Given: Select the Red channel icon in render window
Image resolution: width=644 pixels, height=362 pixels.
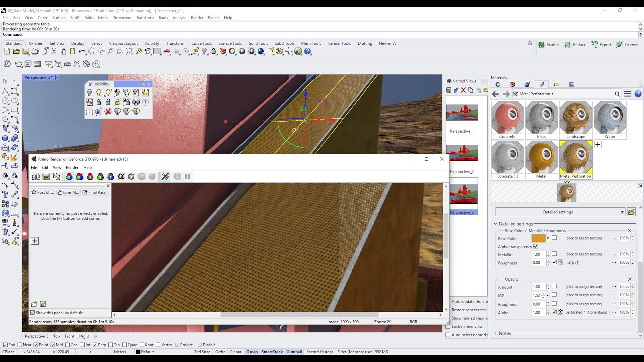Looking at the screenshot, I should pyautogui.click(x=90, y=177).
